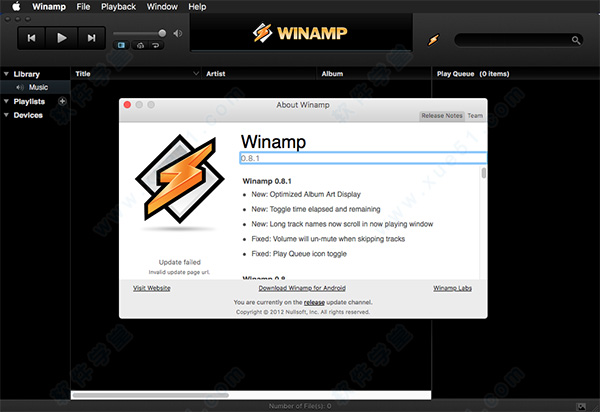The image size is (600, 412).
Task: Click the Update failed status text
Action: (179, 262)
